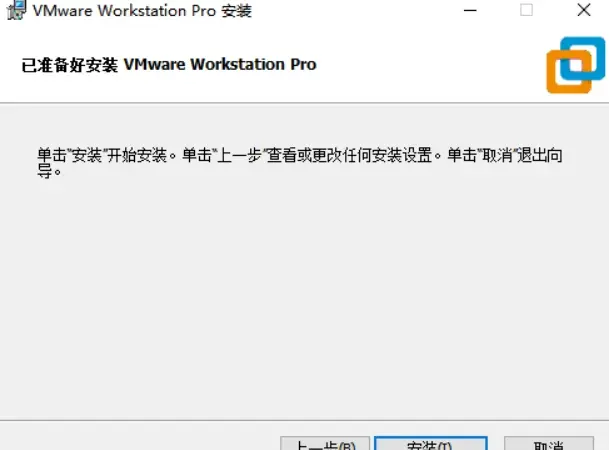Click the orange square of the VMware logo
Screen dimensions: 609x450
(x=569, y=72)
